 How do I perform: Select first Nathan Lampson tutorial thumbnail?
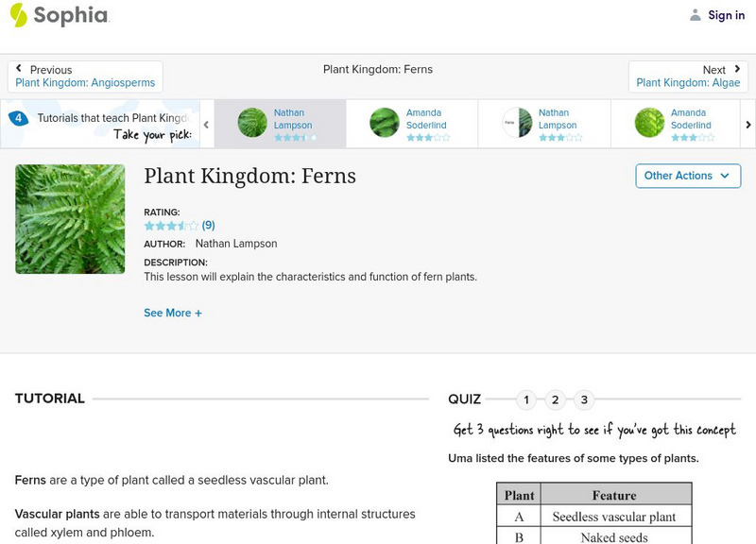252,123
